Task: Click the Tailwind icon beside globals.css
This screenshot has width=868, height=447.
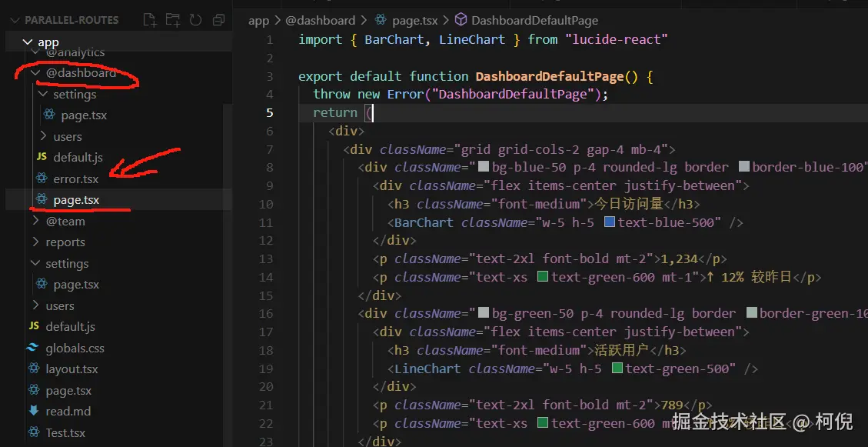Action: (x=33, y=348)
